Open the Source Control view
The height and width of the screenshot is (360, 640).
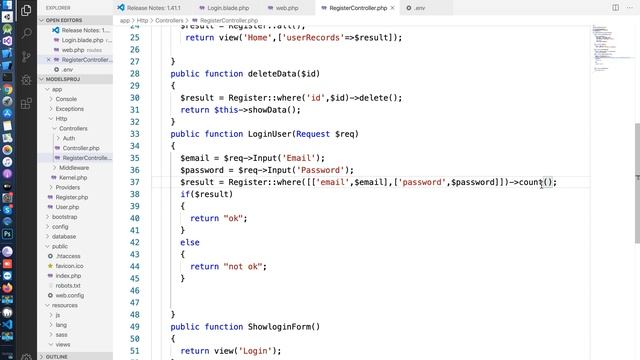[x=26, y=56]
